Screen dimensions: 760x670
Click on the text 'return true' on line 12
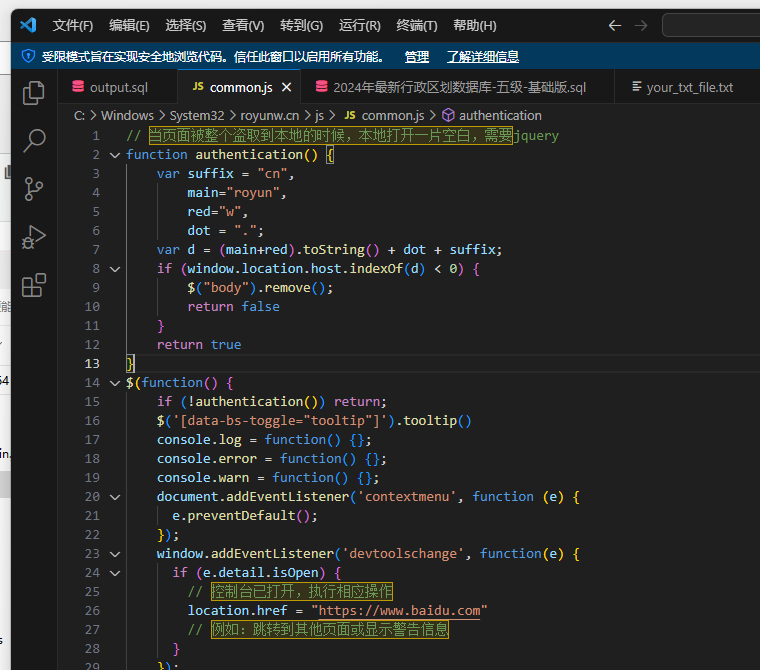199,345
